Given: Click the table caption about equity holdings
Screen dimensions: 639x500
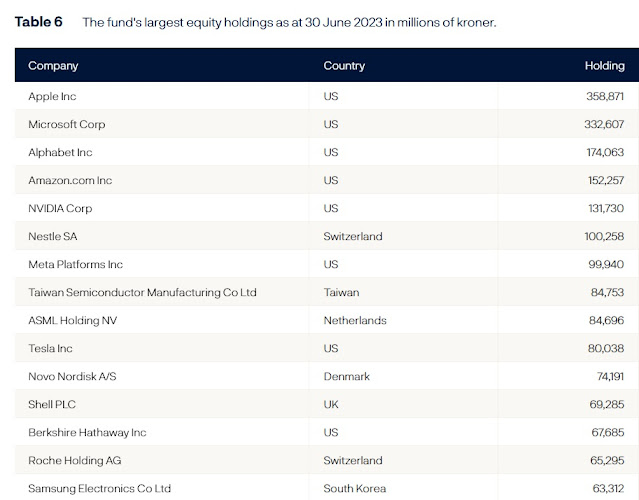Looking at the screenshot, I should (289, 22).
